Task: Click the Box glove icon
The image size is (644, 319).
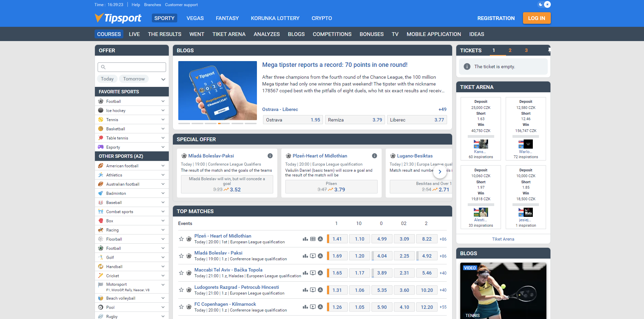Action: (101, 221)
